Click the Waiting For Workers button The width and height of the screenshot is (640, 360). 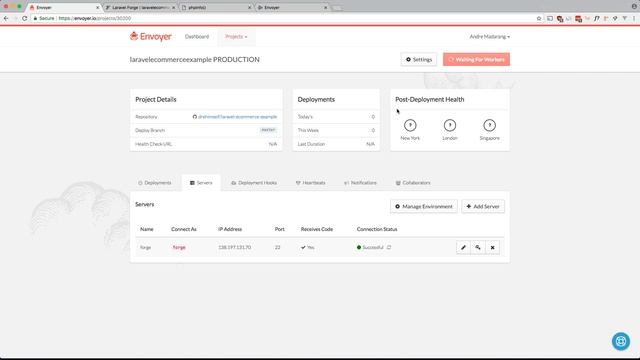pos(476,59)
